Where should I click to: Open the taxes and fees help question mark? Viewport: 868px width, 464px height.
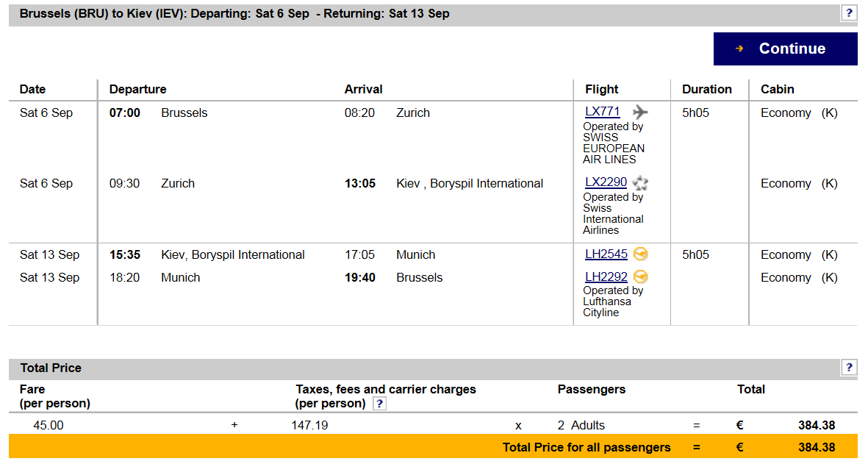pyautogui.click(x=379, y=404)
